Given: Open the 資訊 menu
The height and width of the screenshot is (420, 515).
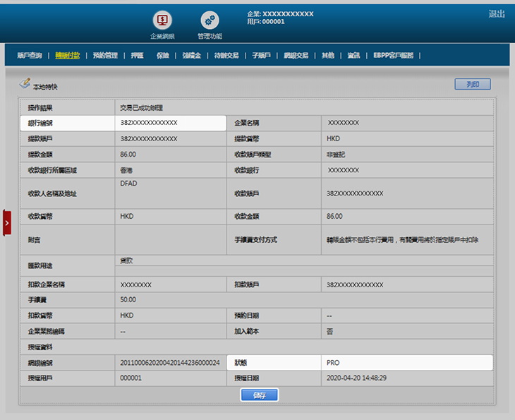Looking at the screenshot, I should pos(354,55).
